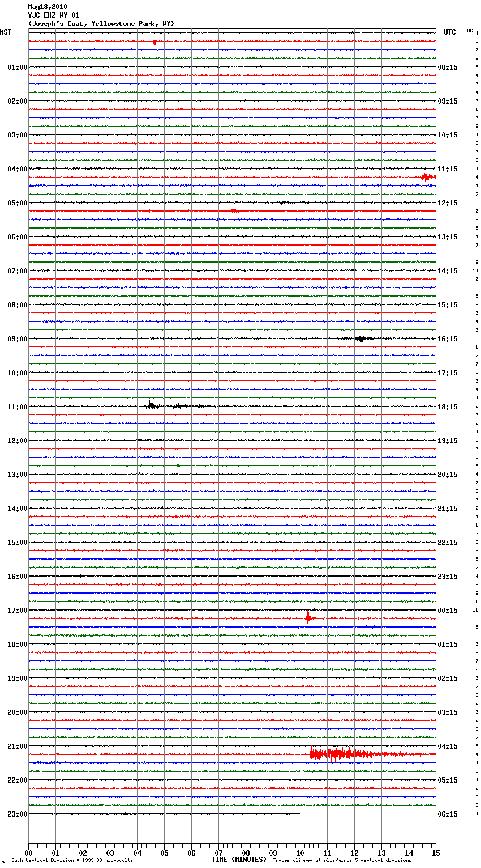Click the 08:15 UTC time label

pos(448,67)
